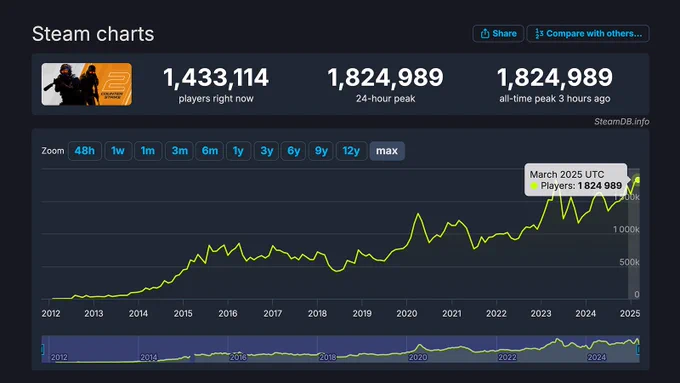Select the 9y zoom range
The width and height of the screenshot is (680, 383).
tap(321, 151)
